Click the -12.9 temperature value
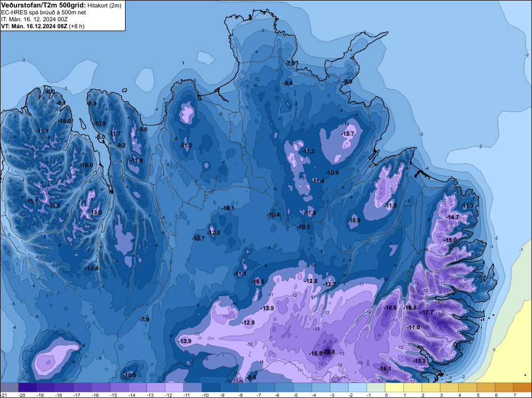This screenshot has width=532, height=398. [248, 322]
